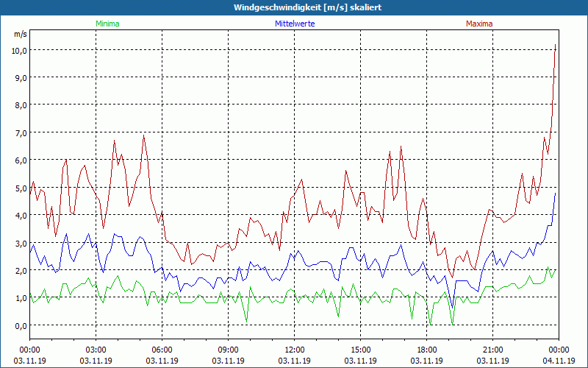Click the 10,0 y-axis value
588x368 pixels.
19,50
